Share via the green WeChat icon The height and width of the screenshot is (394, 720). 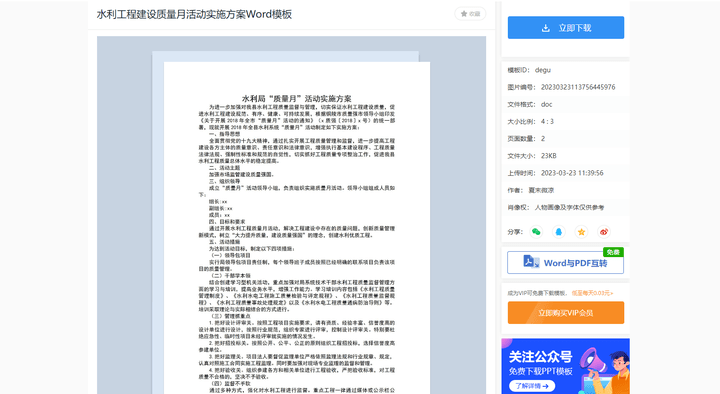coord(536,232)
